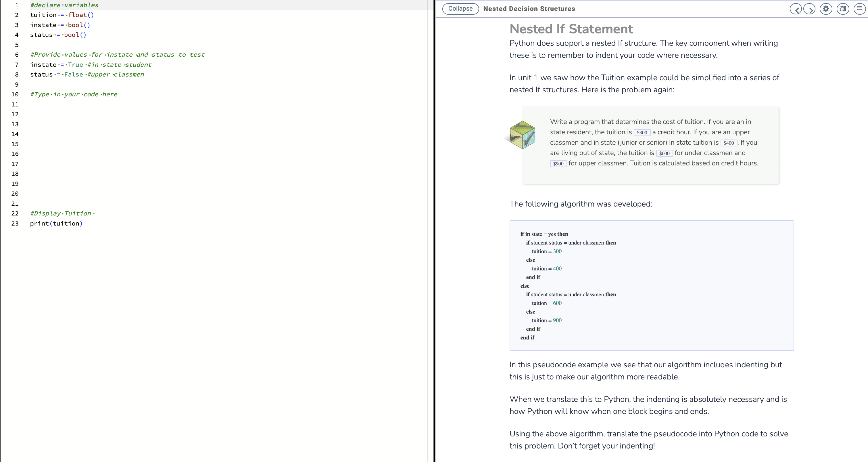Expand the $900 tuition value chip

pyautogui.click(x=558, y=164)
